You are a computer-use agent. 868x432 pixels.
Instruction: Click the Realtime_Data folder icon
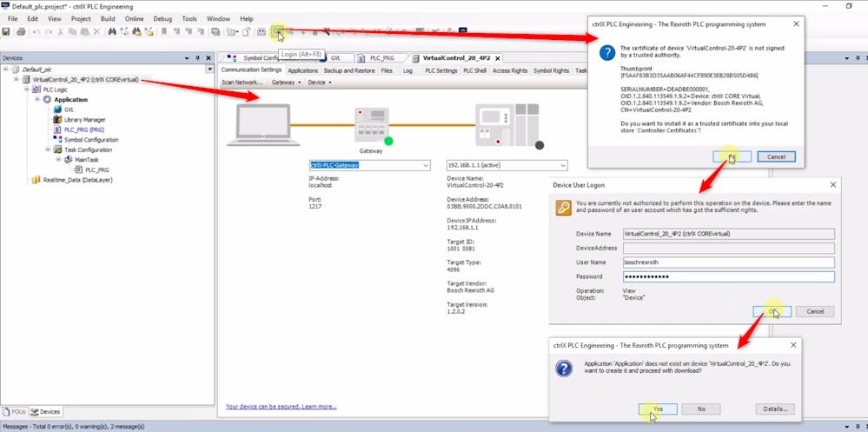[36, 180]
